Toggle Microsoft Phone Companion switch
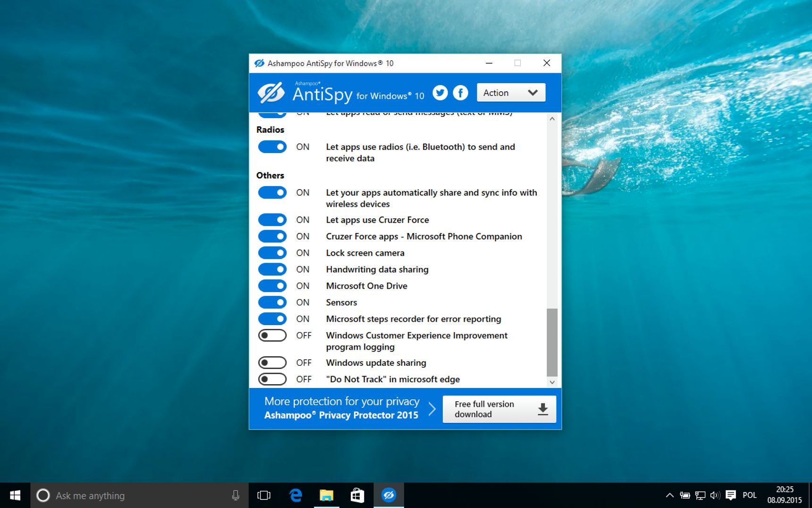812x508 pixels. coord(272,236)
